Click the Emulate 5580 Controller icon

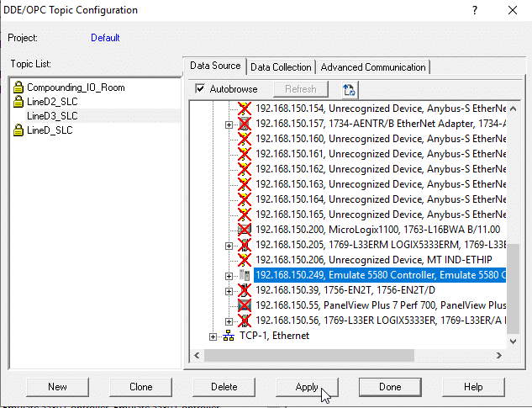[x=245, y=275]
